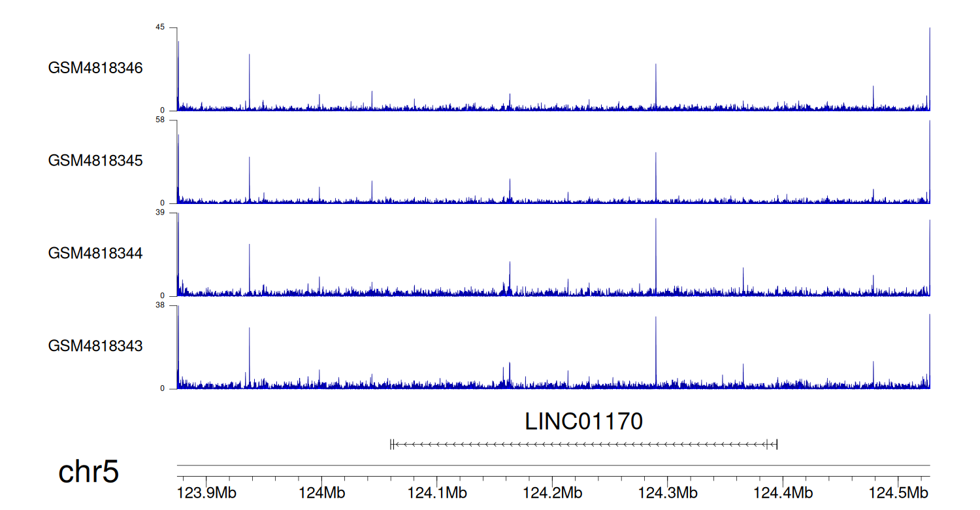Viewport: 980px width, 510px height.
Task: Click the GSM4818346 track label
Action: (x=95, y=68)
